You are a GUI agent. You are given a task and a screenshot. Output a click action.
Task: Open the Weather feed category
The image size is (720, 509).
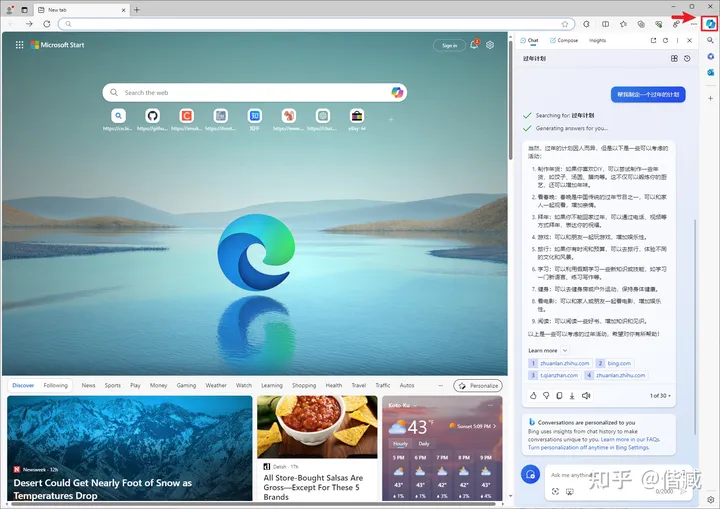[x=216, y=385]
